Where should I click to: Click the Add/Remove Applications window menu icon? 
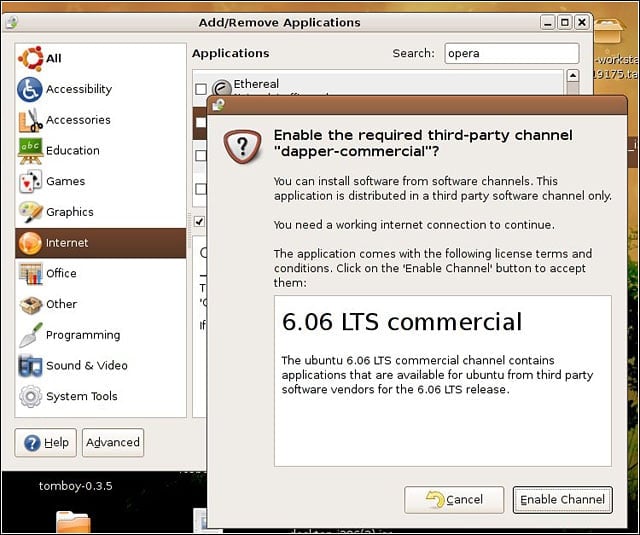[x=12, y=22]
